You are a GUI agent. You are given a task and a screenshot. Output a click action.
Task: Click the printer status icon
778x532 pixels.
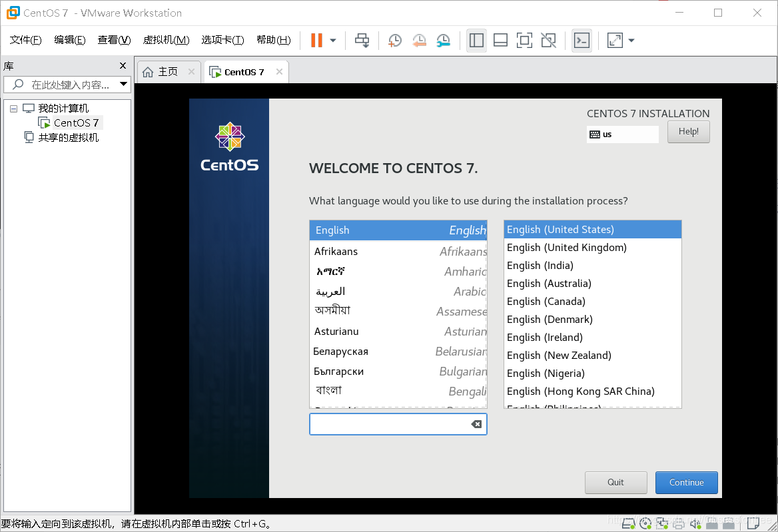pyautogui.click(x=679, y=523)
